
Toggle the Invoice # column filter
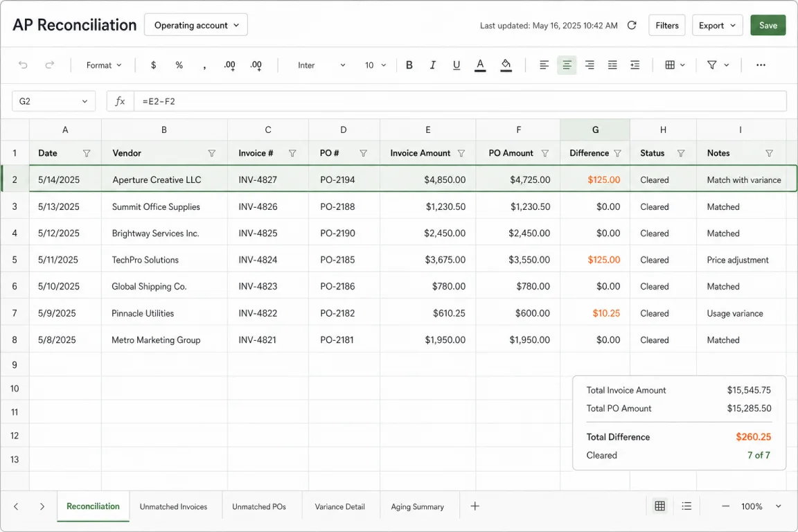tap(292, 153)
